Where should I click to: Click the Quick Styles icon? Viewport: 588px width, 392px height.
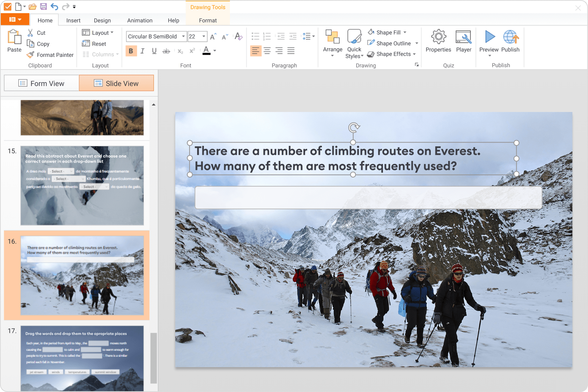tap(354, 41)
